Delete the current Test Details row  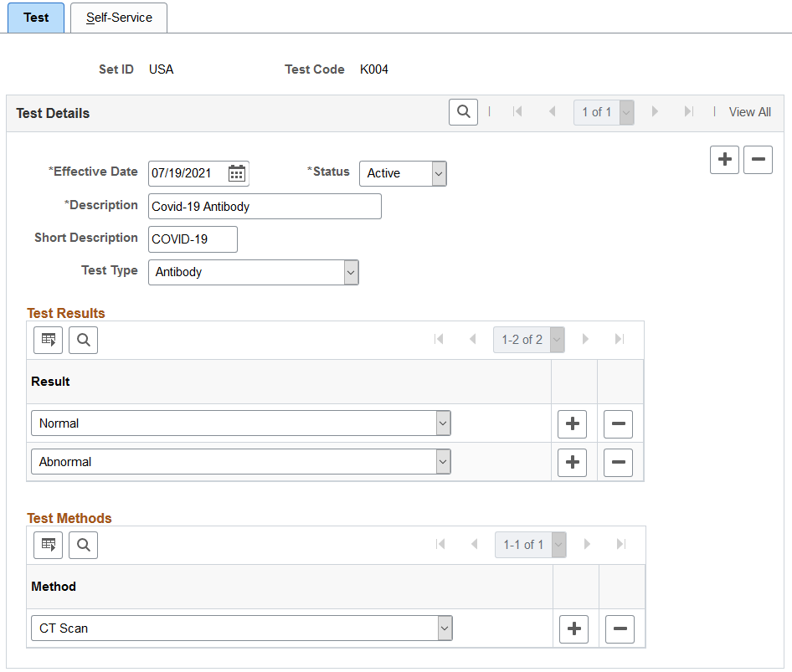(758, 160)
